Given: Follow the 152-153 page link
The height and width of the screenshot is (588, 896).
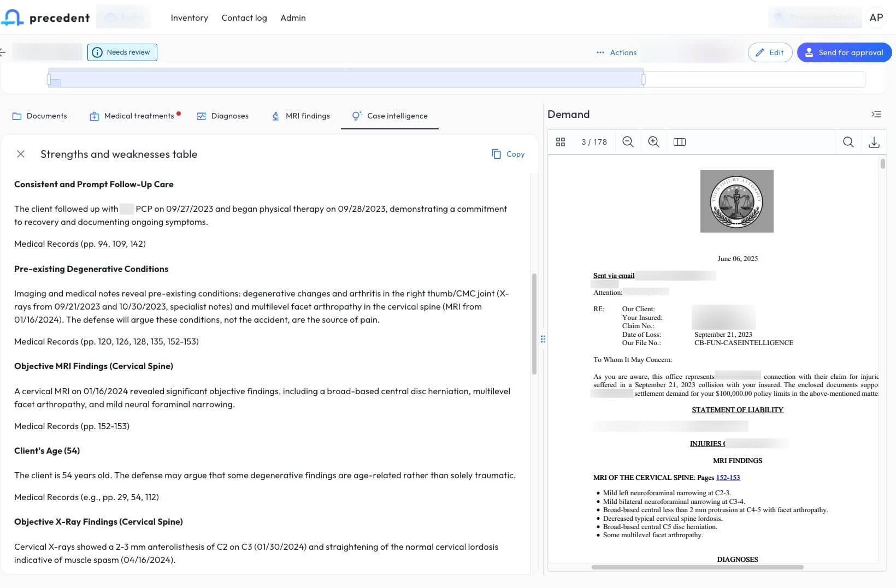Looking at the screenshot, I should click(728, 477).
